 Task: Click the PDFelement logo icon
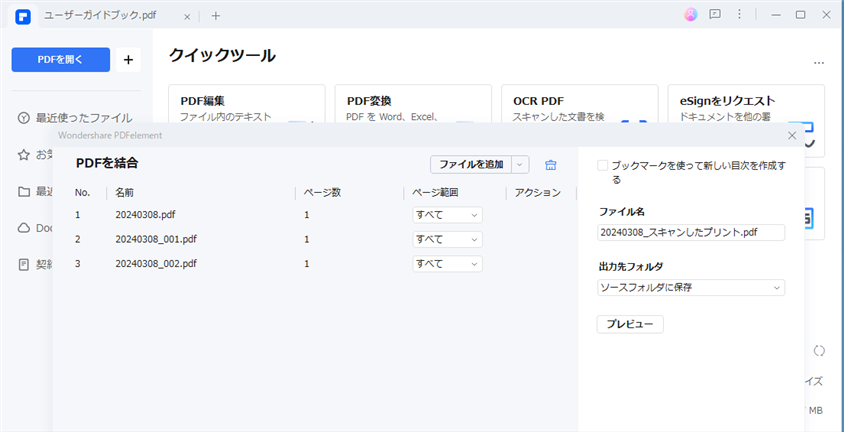point(22,15)
